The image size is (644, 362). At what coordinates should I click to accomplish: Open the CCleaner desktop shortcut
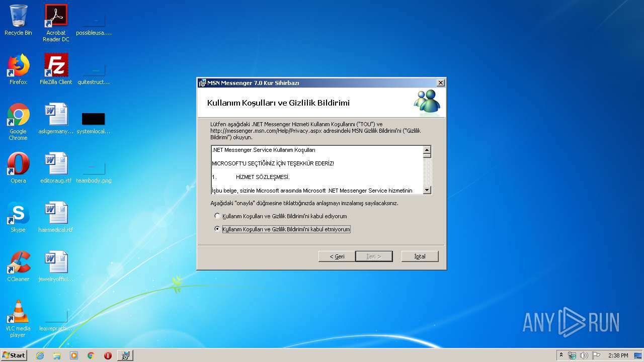click(x=18, y=266)
